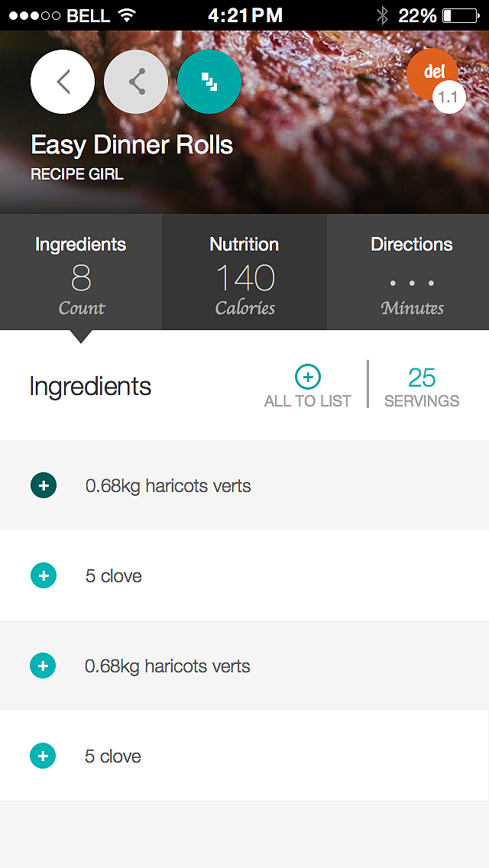Select the first haricots verts row text
Viewport: 489px width, 868px height.
[x=168, y=486]
